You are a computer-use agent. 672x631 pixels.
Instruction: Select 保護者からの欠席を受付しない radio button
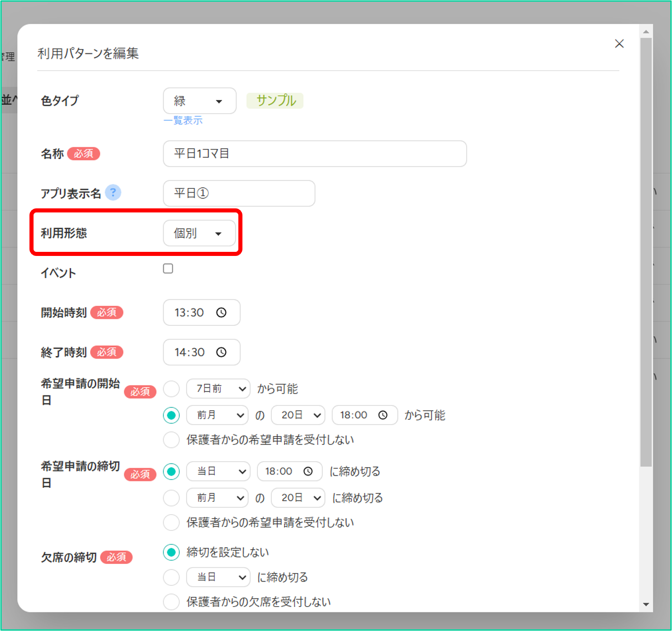tap(171, 602)
